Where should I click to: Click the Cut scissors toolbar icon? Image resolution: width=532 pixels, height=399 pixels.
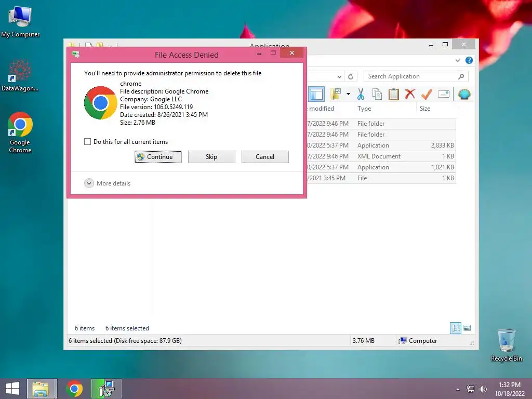361,94
